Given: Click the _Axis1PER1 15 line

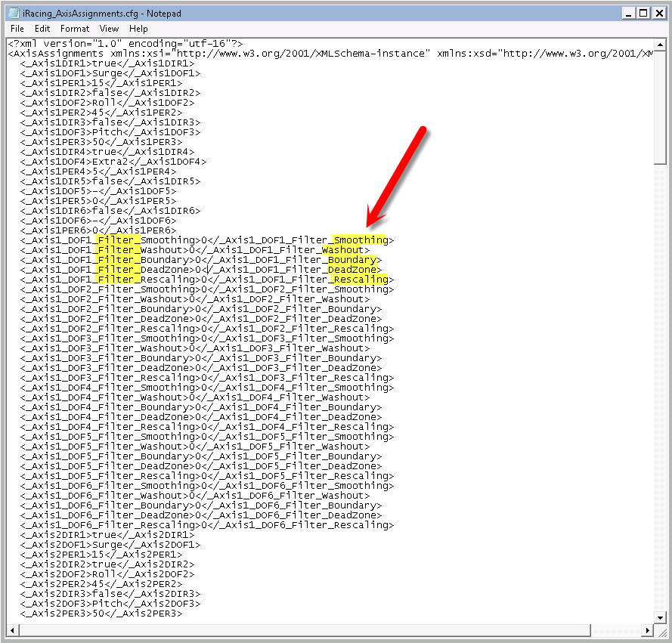Looking at the screenshot, I should point(101,83).
